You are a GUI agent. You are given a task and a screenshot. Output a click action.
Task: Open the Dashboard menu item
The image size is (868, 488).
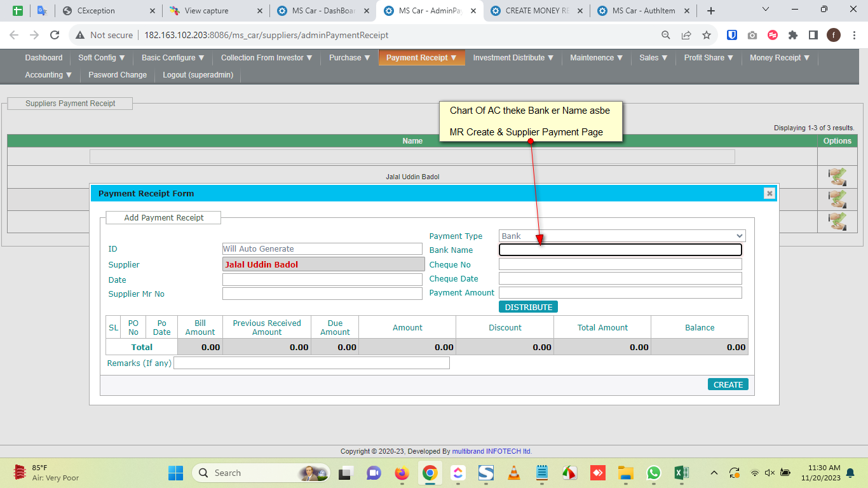coord(44,58)
